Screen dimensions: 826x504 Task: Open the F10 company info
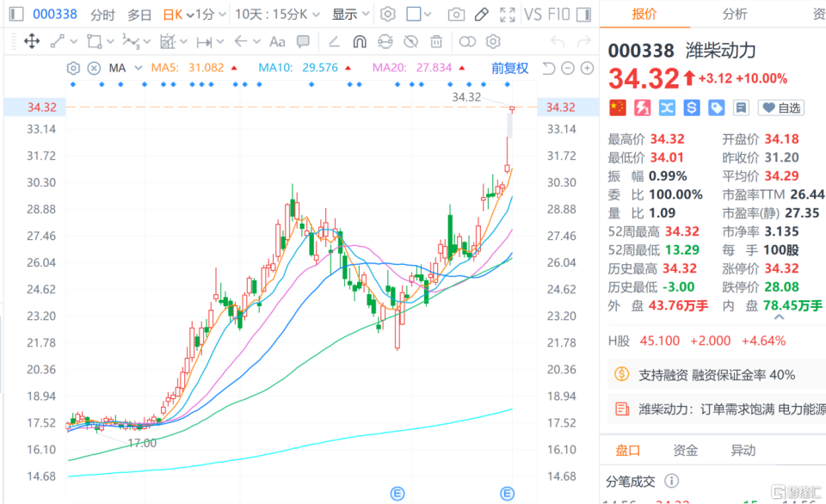pyautogui.click(x=558, y=15)
